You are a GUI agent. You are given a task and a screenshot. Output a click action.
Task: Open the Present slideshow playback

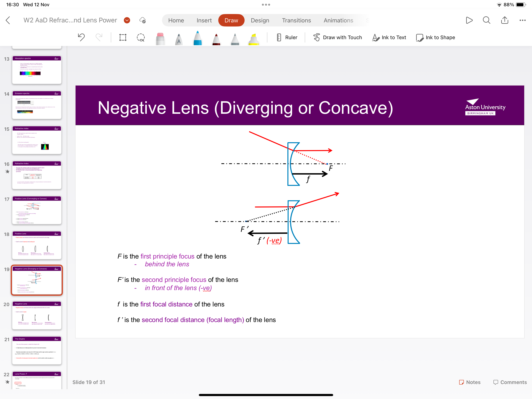tap(469, 20)
